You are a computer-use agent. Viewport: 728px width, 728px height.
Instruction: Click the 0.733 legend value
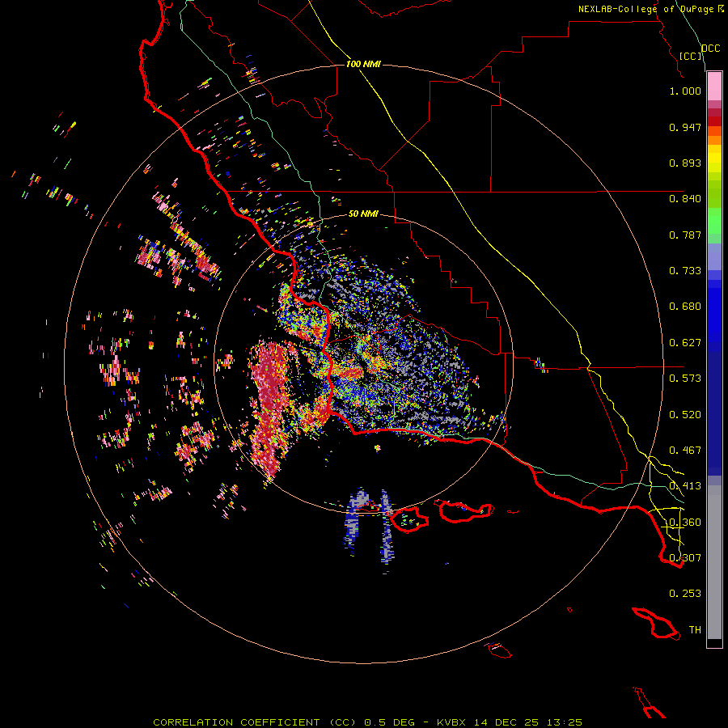click(x=685, y=271)
